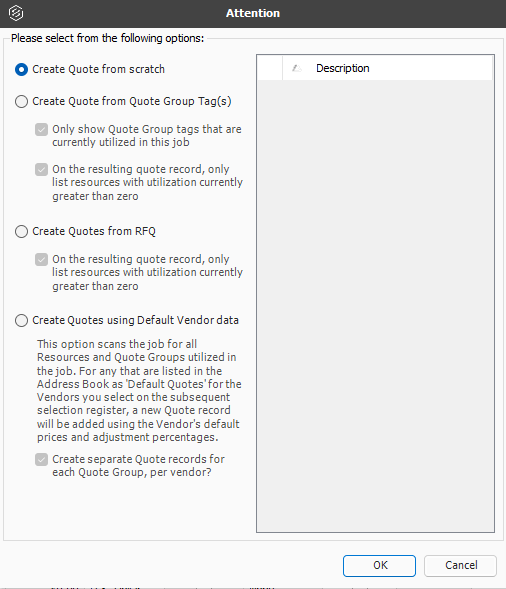Click the blank column header left of Description

(x=270, y=68)
